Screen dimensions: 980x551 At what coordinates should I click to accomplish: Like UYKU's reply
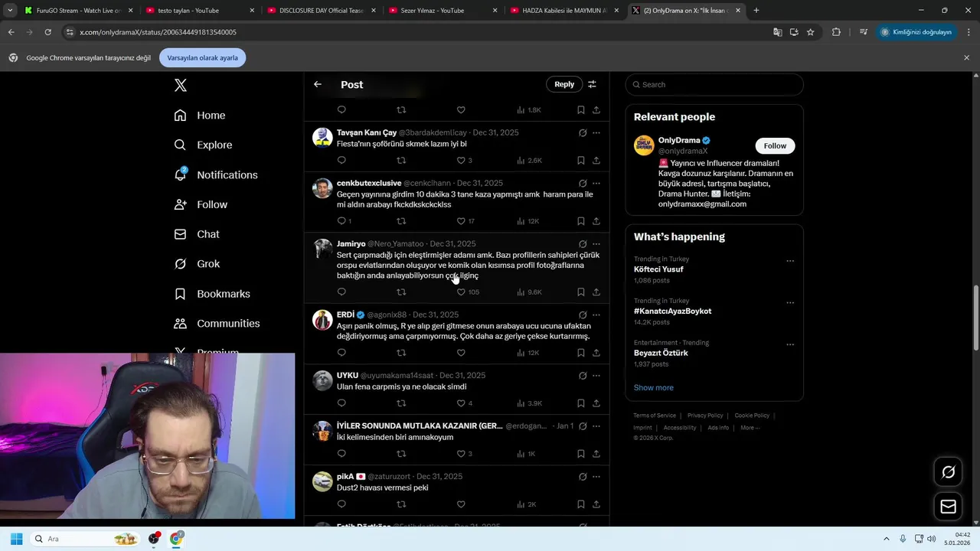461,403
